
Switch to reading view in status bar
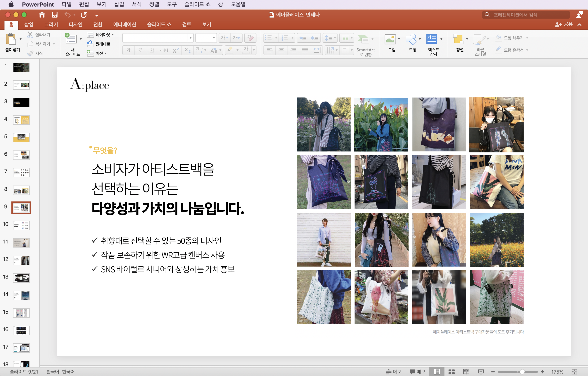(x=466, y=372)
